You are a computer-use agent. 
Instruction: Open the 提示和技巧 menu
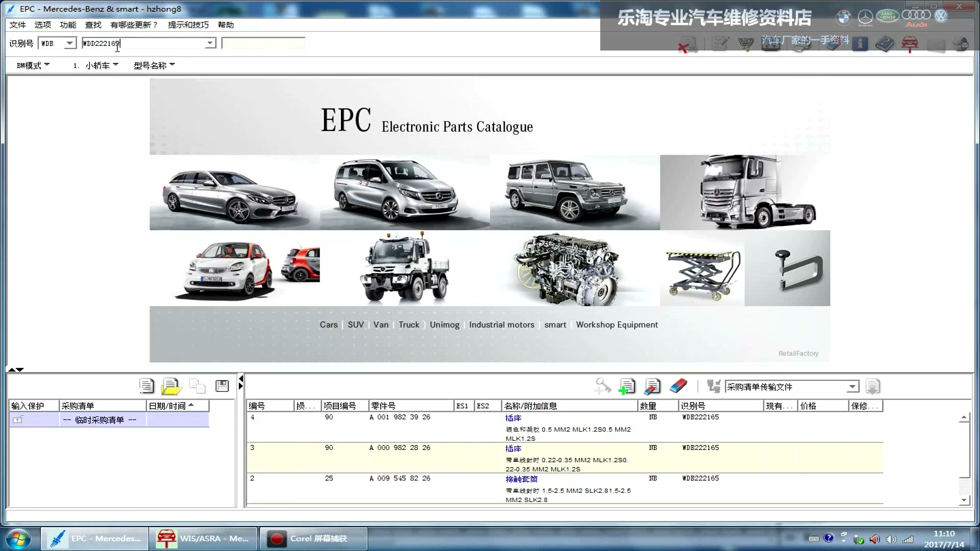pyautogui.click(x=188, y=24)
